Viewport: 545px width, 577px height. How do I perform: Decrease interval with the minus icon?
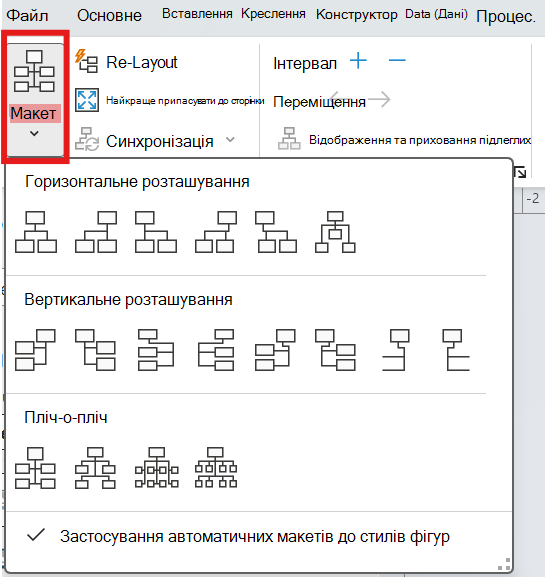[397, 60]
